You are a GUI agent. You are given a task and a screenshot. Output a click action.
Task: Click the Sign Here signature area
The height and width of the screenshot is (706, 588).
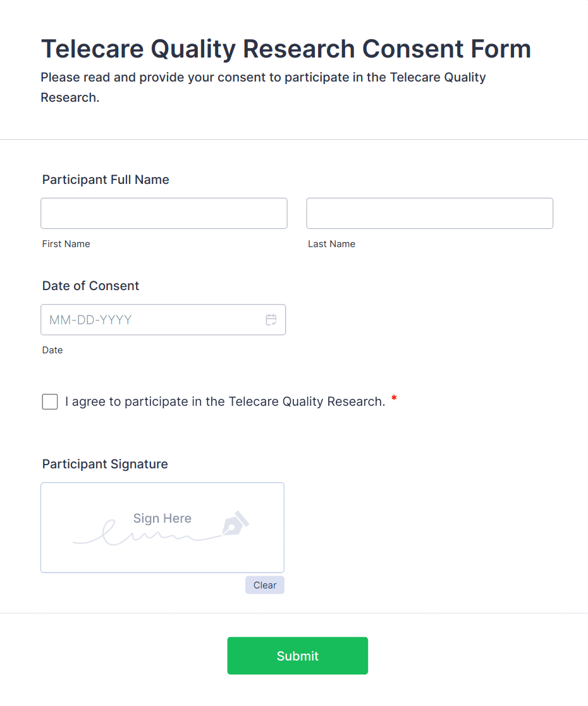(162, 527)
